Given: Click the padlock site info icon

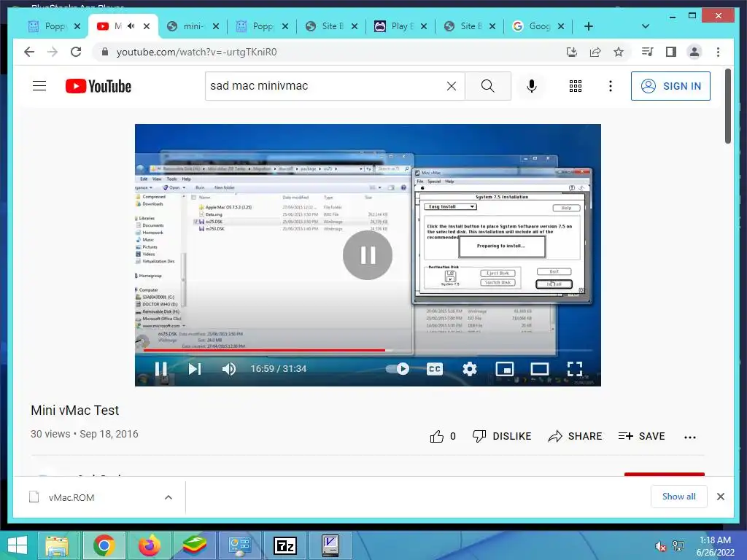Looking at the screenshot, I should pos(105,52).
